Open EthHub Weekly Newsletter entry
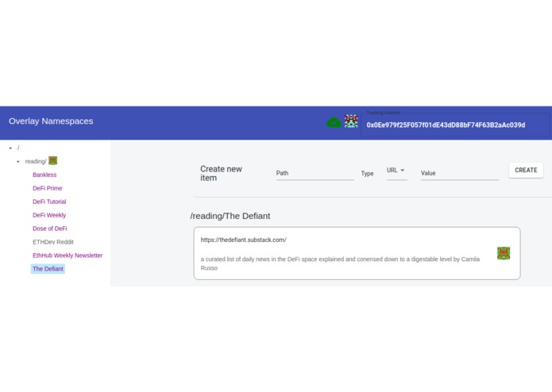This screenshot has height=392, width=552. [x=68, y=256]
